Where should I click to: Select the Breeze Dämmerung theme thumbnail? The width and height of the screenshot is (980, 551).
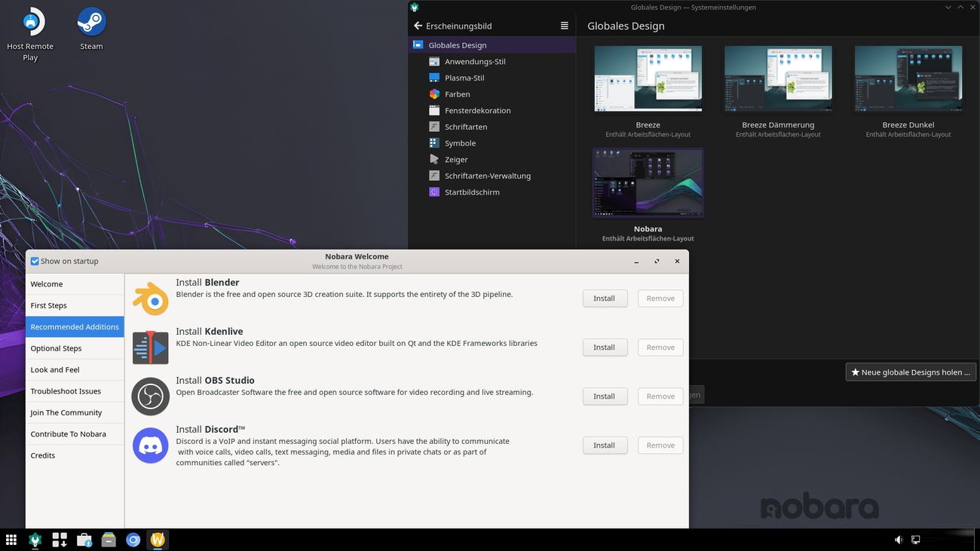click(x=778, y=79)
